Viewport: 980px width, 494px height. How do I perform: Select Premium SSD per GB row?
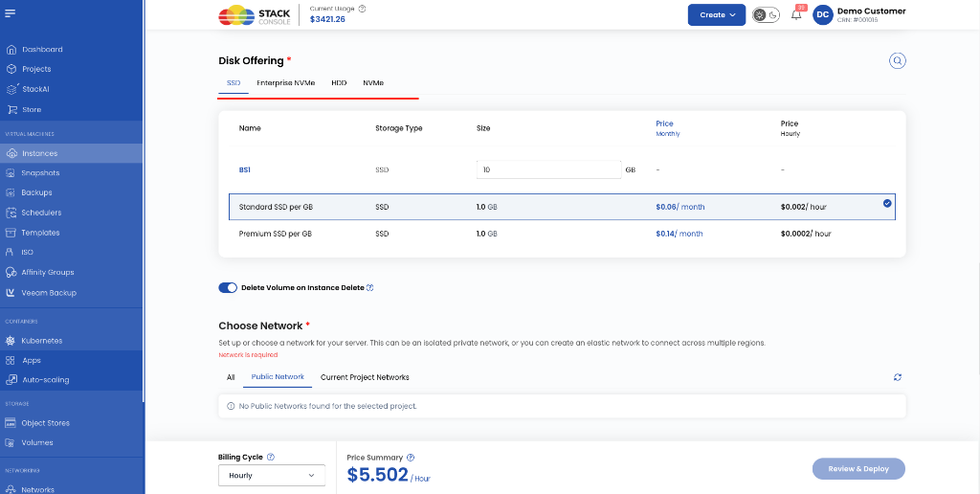click(x=562, y=234)
